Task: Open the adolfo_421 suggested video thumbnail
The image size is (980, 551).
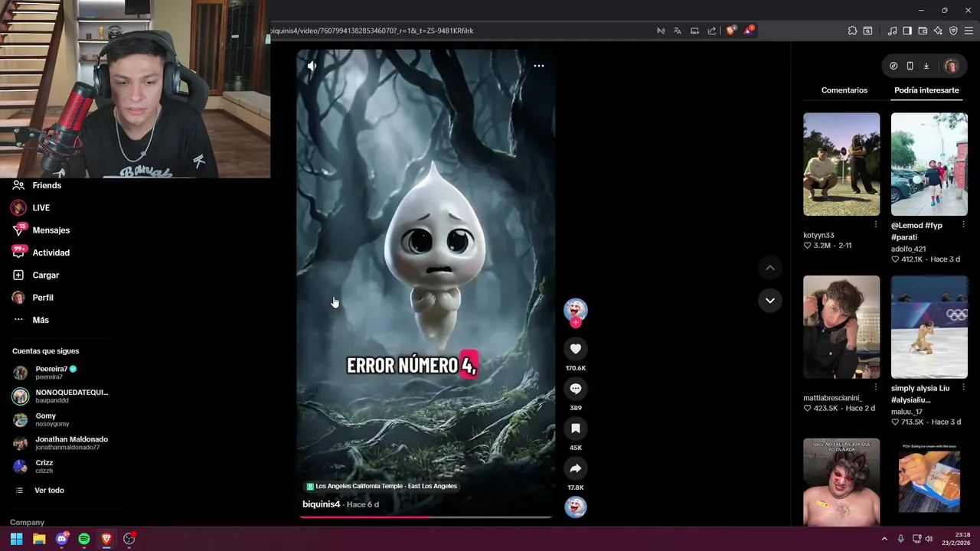Action: tap(929, 164)
